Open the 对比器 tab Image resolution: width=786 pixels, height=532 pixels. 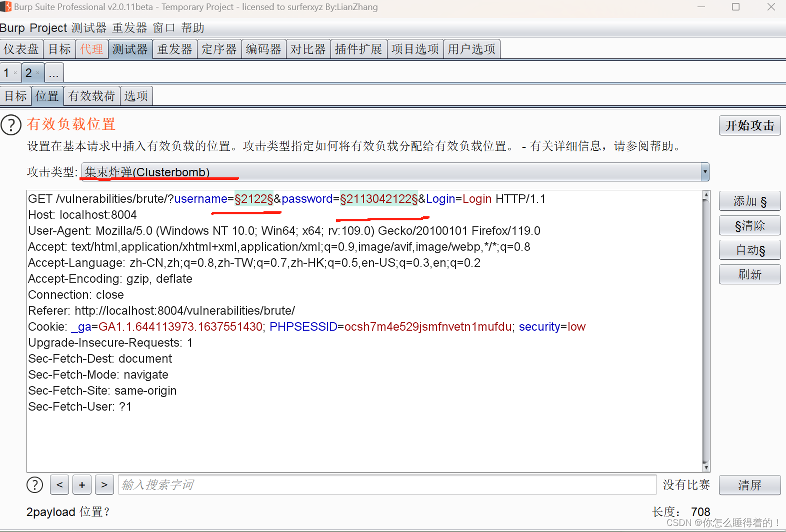(x=308, y=49)
